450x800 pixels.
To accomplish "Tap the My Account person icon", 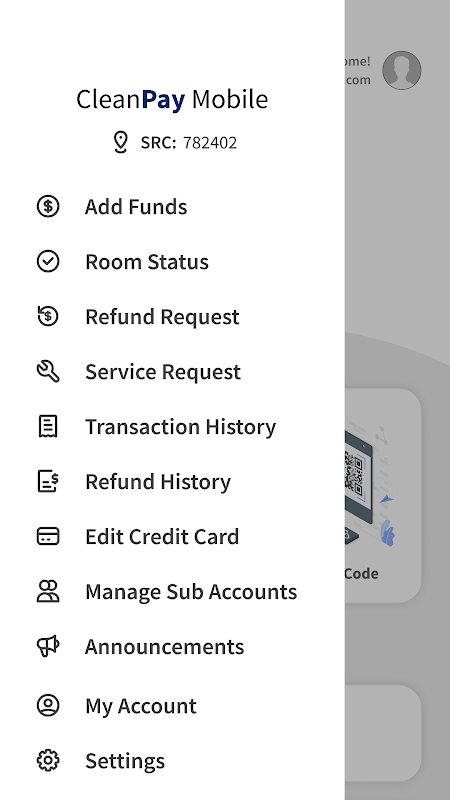I will (48, 706).
